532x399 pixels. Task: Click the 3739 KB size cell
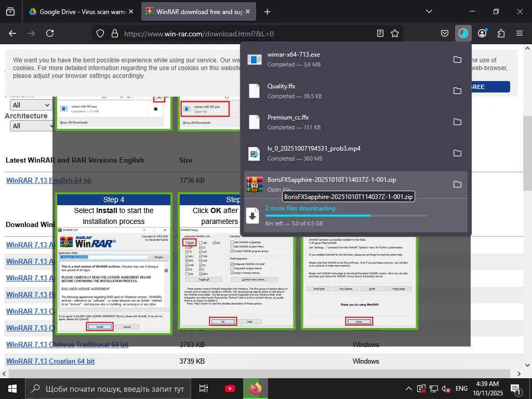pyautogui.click(x=192, y=362)
